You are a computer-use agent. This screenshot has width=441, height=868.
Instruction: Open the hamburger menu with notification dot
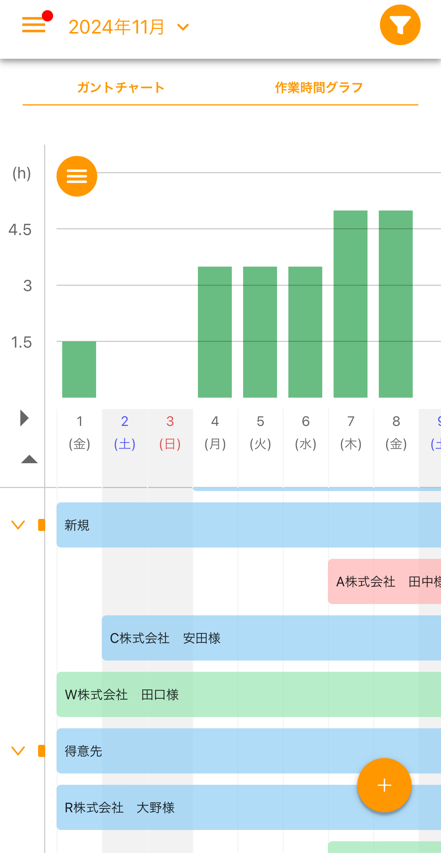34,25
